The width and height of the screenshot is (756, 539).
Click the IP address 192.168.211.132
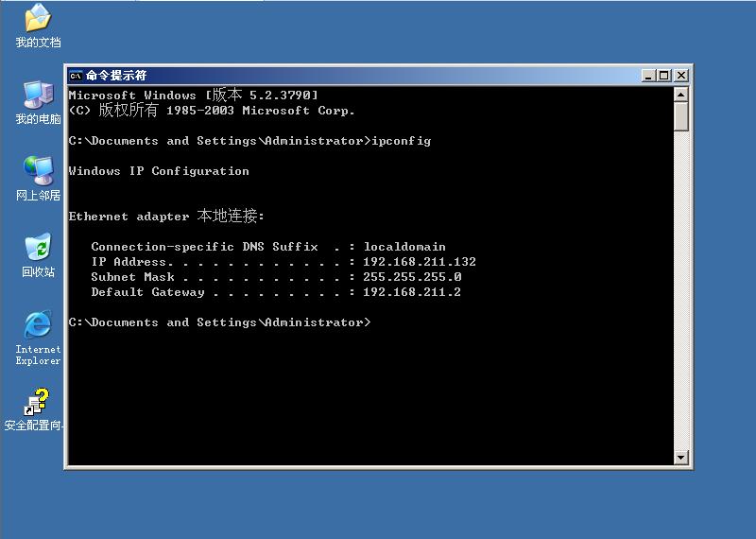420,262
